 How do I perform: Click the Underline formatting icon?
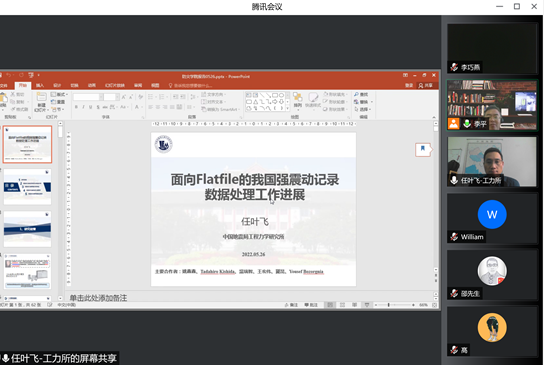point(91,107)
